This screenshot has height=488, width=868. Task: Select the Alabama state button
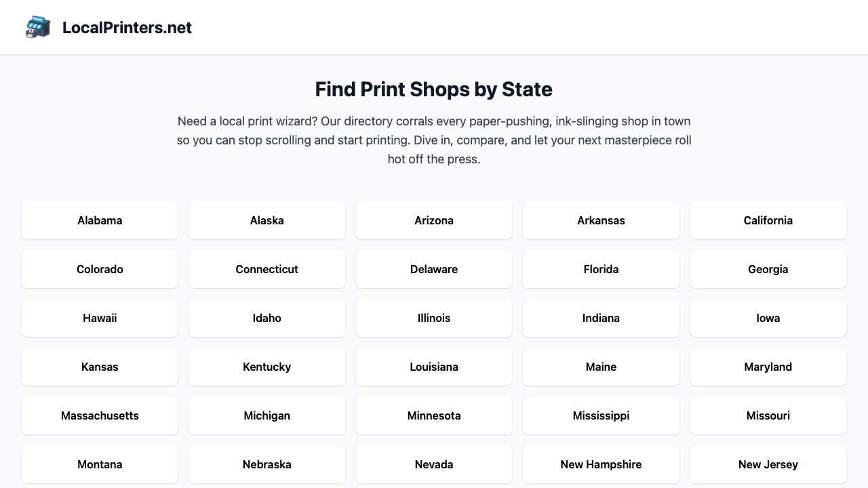click(x=100, y=220)
